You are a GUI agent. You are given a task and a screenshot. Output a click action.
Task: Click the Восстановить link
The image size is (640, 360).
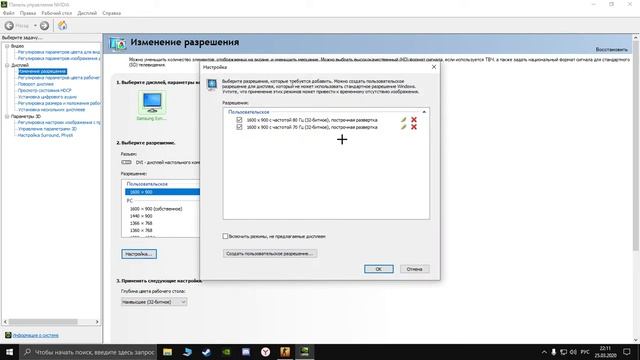(611, 49)
